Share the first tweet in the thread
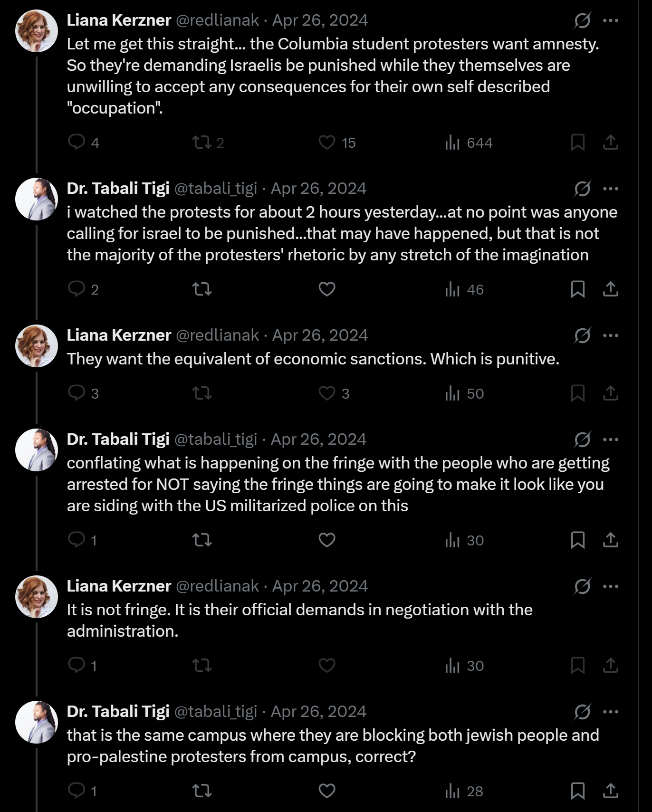The height and width of the screenshot is (812, 652). (611, 142)
